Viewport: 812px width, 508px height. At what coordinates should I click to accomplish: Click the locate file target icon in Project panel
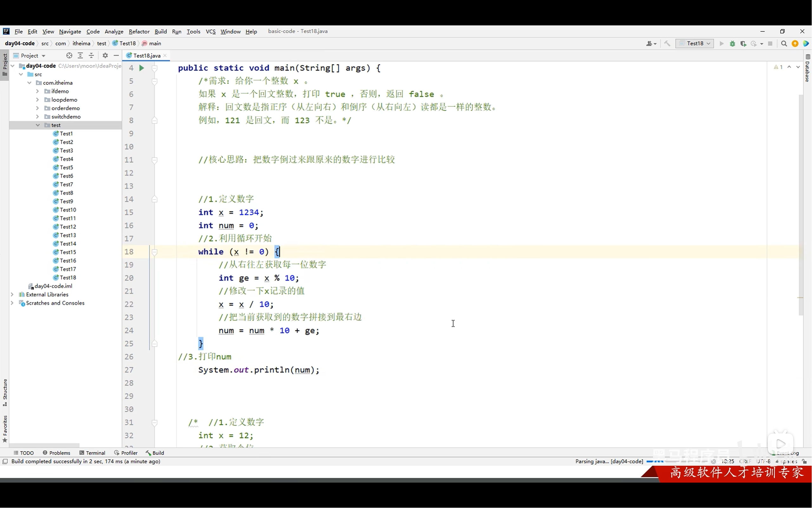pyautogui.click(x=69, y=56)
